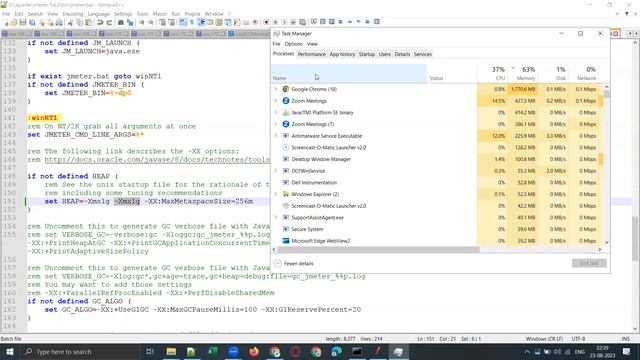
Task: Expand Google Chrome (18) process group
Action: point(276,89)
